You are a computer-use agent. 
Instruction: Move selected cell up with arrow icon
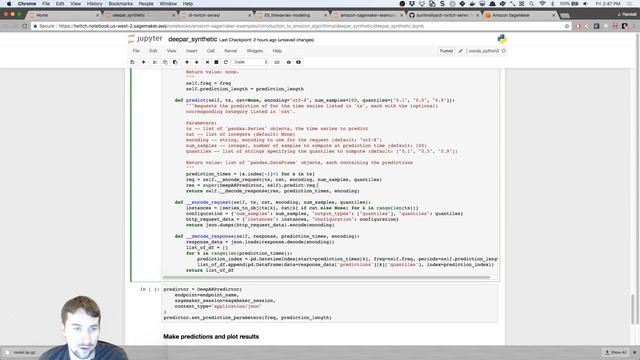(x=187, y=62)
